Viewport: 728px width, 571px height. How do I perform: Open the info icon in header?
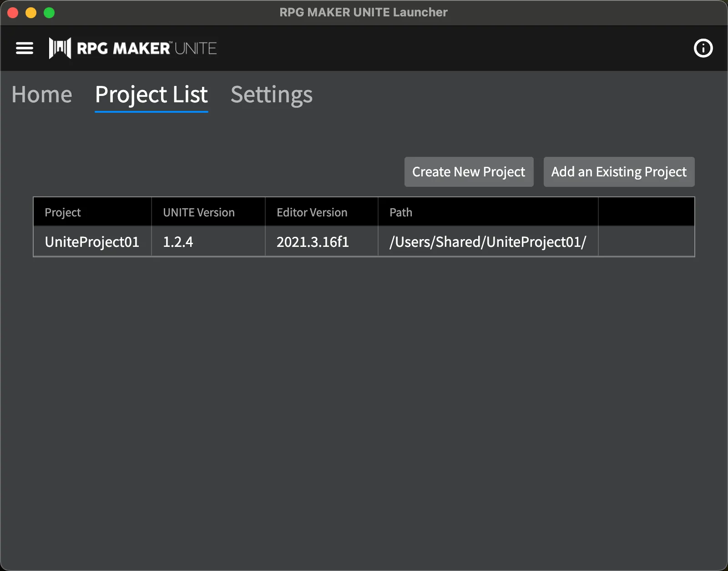coord(703,48)
